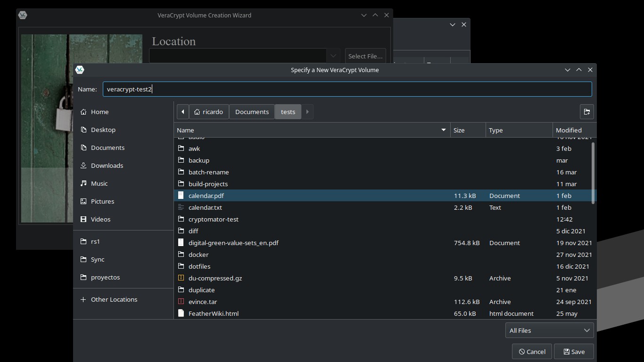
Task: Open proyectos bookmark folder
Action: 105,277
